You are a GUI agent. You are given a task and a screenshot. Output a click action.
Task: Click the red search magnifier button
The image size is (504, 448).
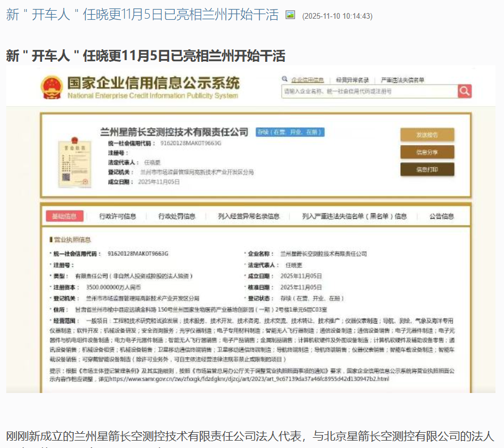(464, 91)
